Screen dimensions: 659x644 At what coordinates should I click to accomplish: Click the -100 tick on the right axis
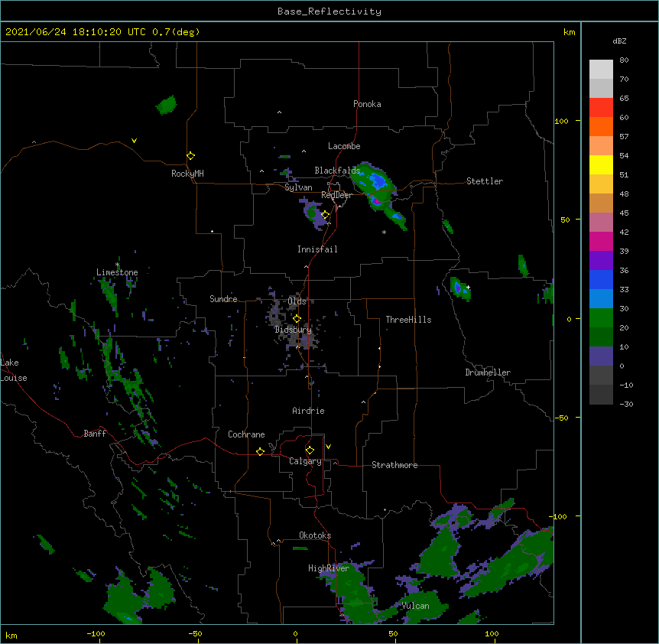coord(559,516)
